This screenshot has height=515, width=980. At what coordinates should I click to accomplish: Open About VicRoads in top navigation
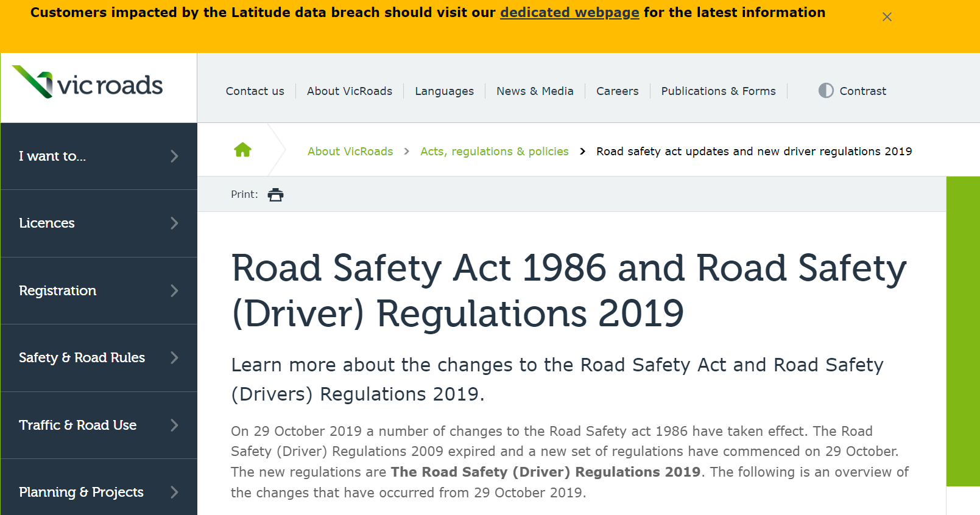point(350,91)
